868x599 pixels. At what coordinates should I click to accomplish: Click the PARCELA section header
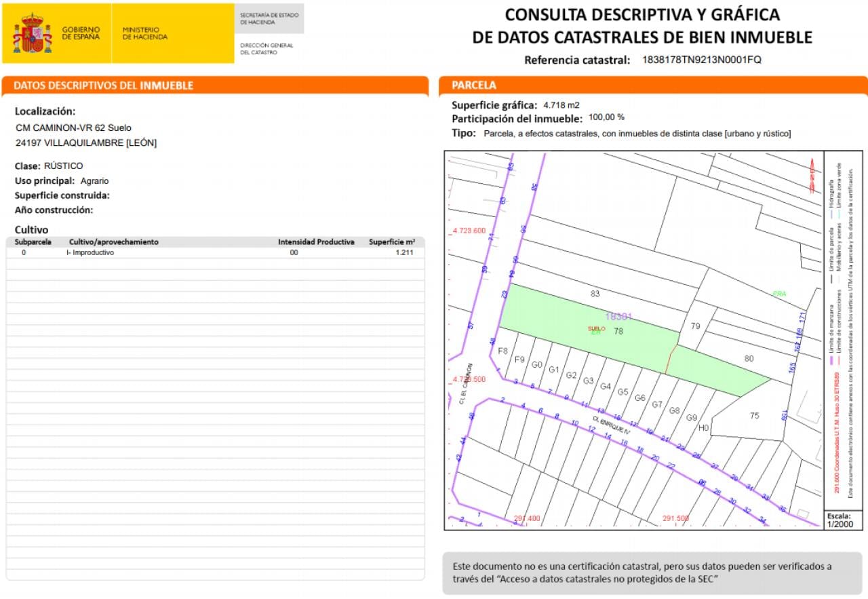pos(474,85)
